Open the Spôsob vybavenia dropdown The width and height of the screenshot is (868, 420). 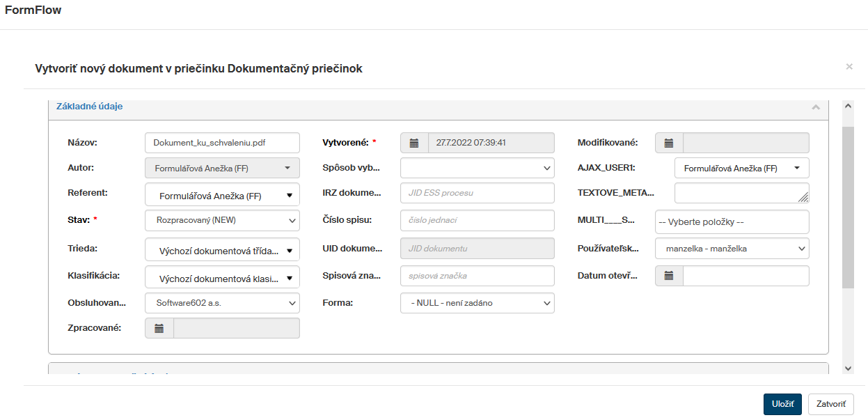[x=478, y=168]
